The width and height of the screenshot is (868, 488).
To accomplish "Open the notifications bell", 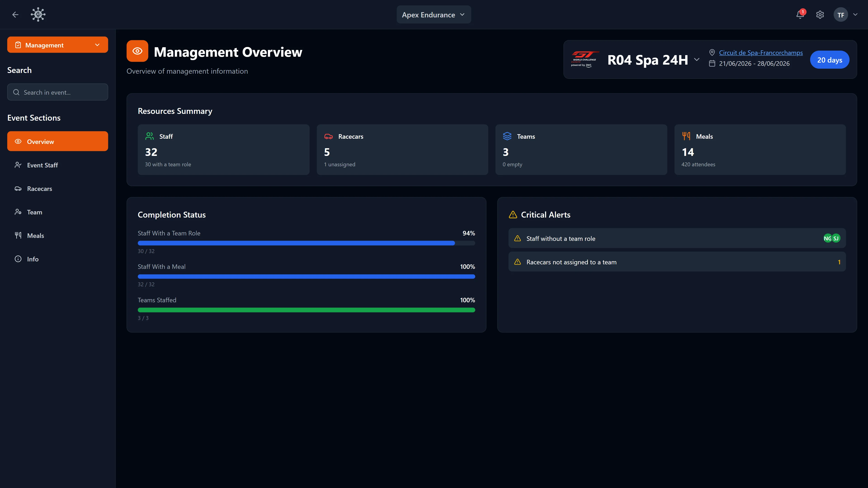I will 800,14.
